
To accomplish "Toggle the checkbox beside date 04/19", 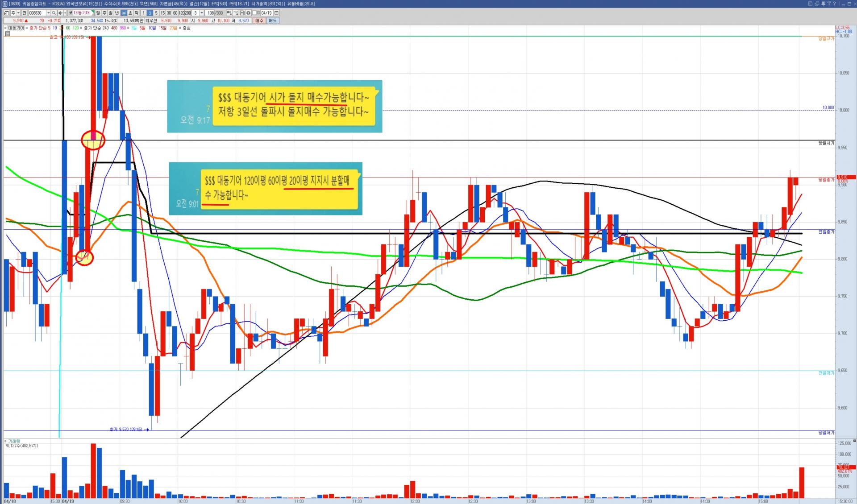I will (x=254, y=13).
